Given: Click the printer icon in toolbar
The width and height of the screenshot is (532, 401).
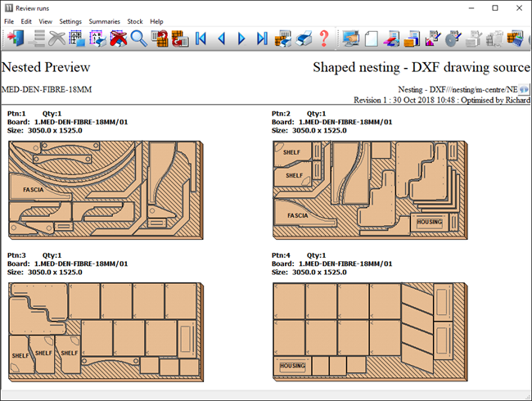Looking at the screenshot, I should click(x=304, y=38).
